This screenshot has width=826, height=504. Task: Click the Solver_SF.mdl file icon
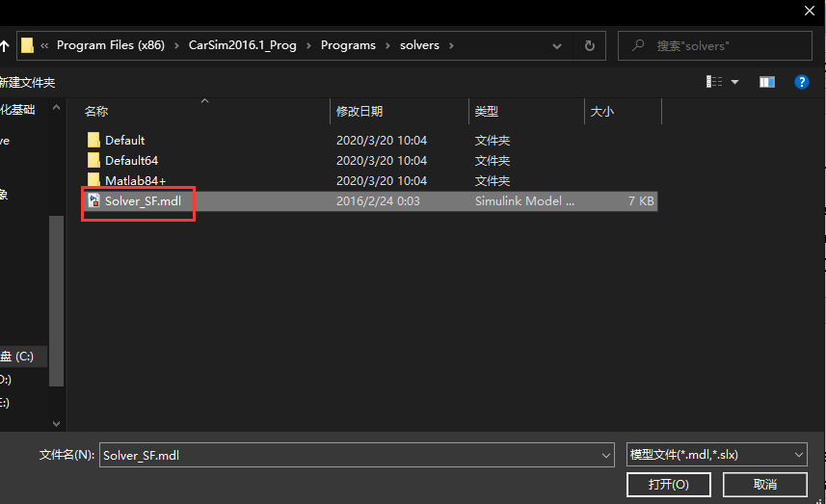[93, 200]
